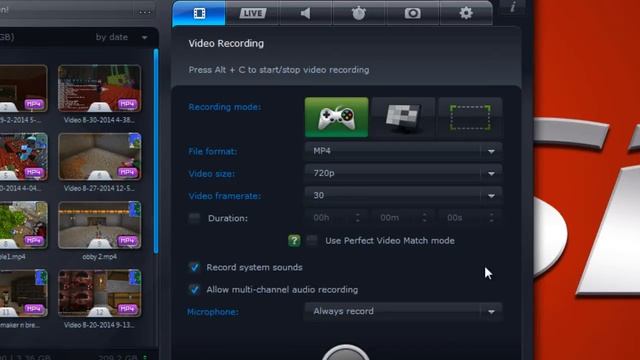The width and height of the screenshot is (640, 360).
Task: Click the hours stepper arrows
Action: click(x=358, y=218)
